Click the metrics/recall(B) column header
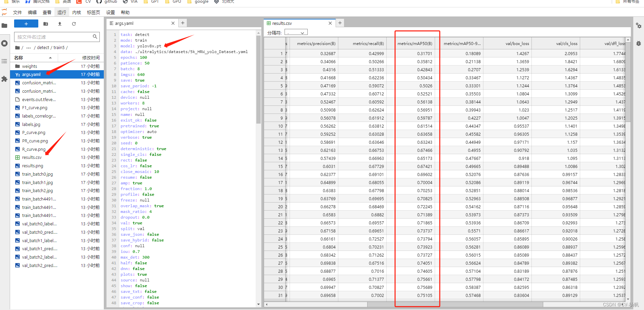The height and width of the screenshot is (310, 644). pyautogui.click(x=362, y=44)
